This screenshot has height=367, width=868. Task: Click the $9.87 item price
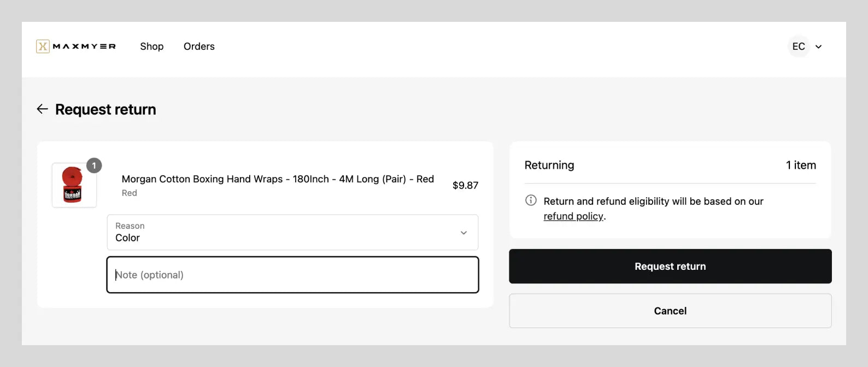coord(465,185)
